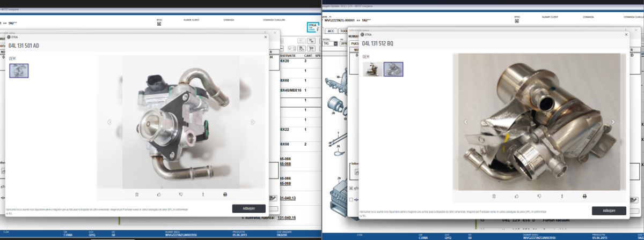
Task: Click the main EGR valve photo of 04L 131 501 AD
Action: coord(181,122)
